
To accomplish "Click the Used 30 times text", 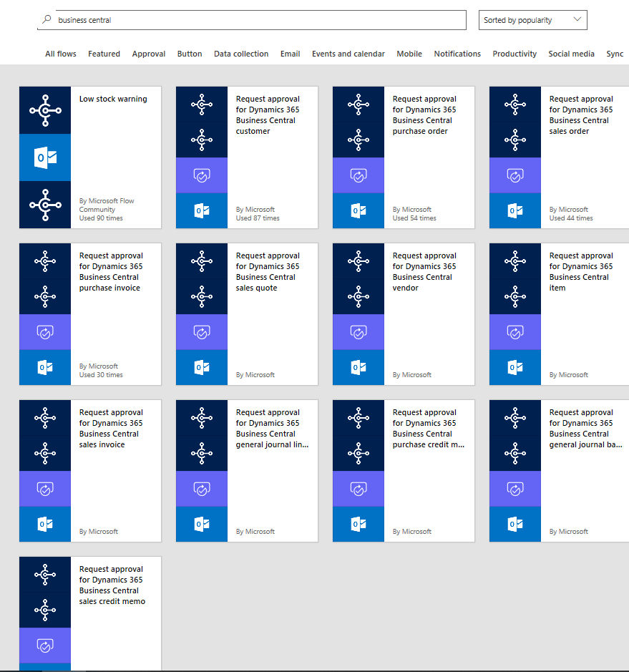I will pos(101,375).
